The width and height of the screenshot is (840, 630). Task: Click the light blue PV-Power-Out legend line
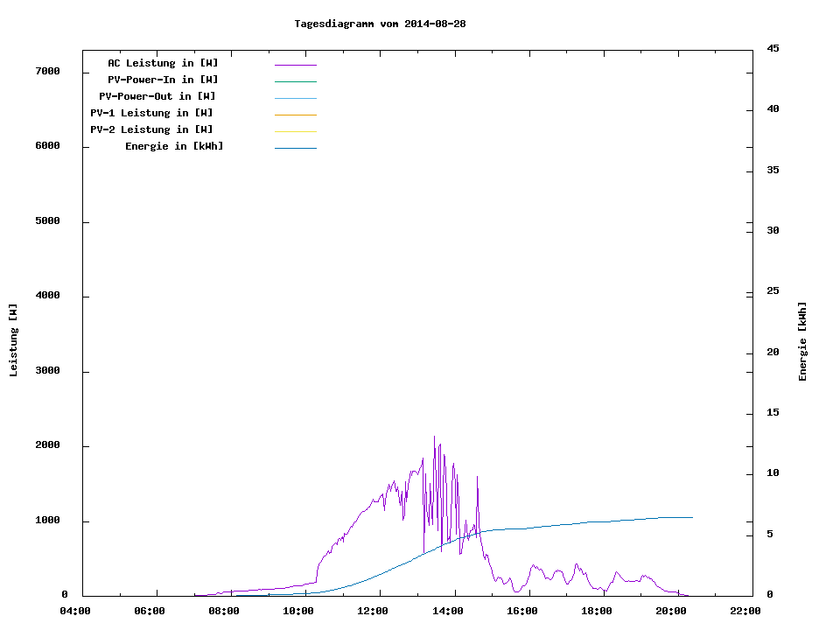(x=295, y=98)
